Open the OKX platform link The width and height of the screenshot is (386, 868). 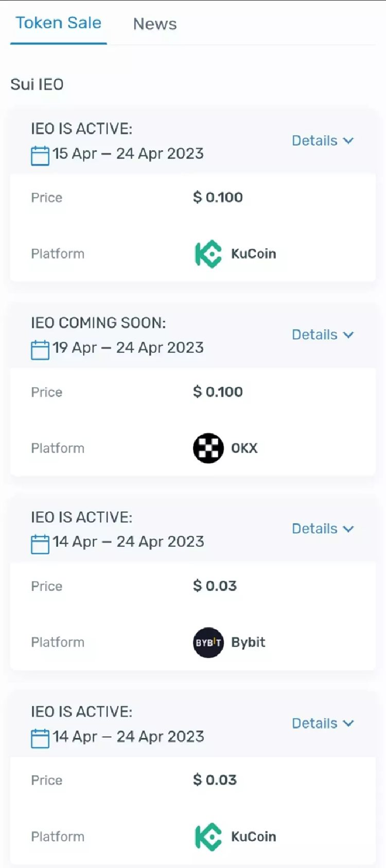[x=244, y=448]
